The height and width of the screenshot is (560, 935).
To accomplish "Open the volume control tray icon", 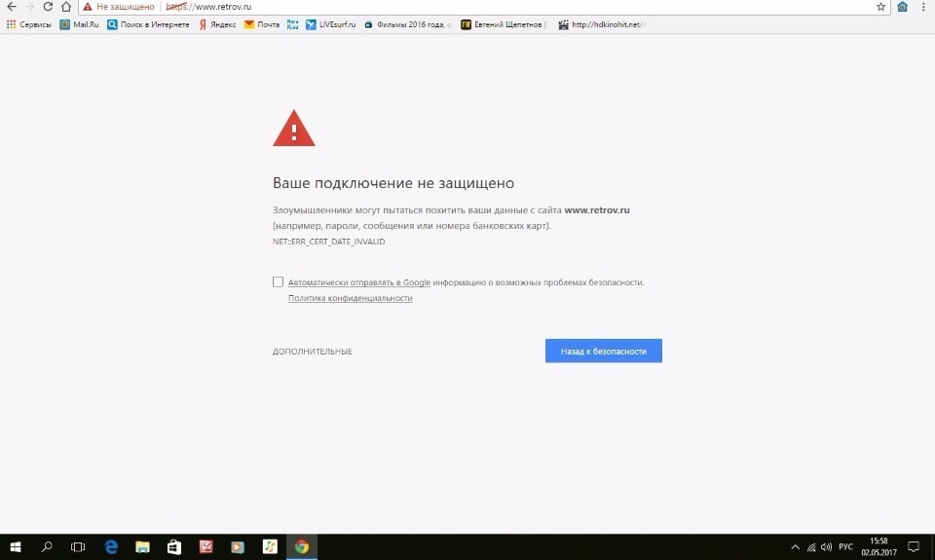I will (827, 547).
